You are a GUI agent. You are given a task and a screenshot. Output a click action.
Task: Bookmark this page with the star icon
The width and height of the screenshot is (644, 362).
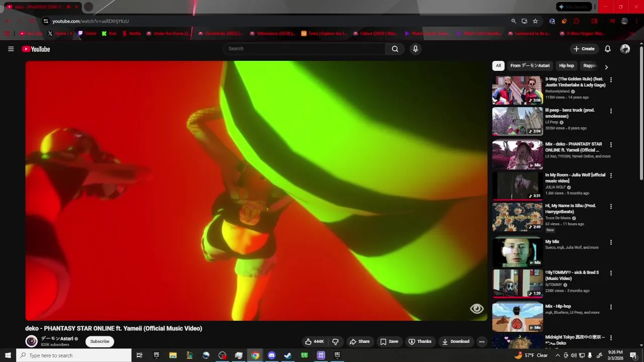tap(535, 21)
